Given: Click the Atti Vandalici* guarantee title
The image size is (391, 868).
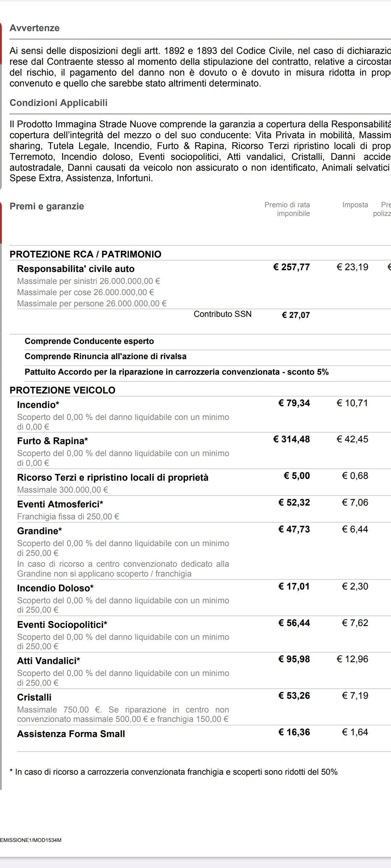Looking at the screenshot, I should point(49,661).
